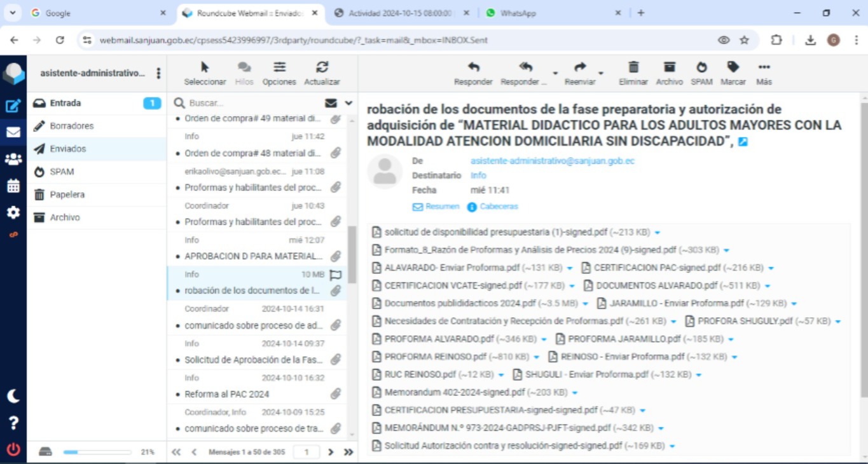
Task: Expand the search filter options arrow
Action: pos(348,103)
